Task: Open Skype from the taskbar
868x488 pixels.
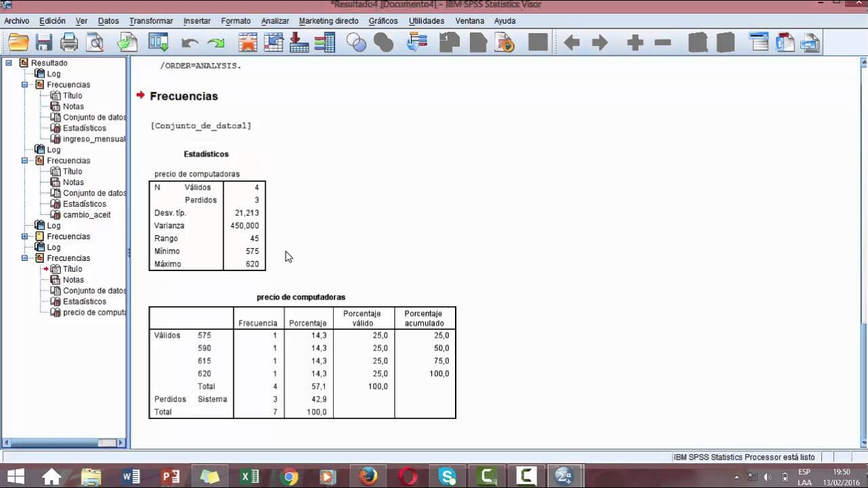Action: tap(448, 476)
